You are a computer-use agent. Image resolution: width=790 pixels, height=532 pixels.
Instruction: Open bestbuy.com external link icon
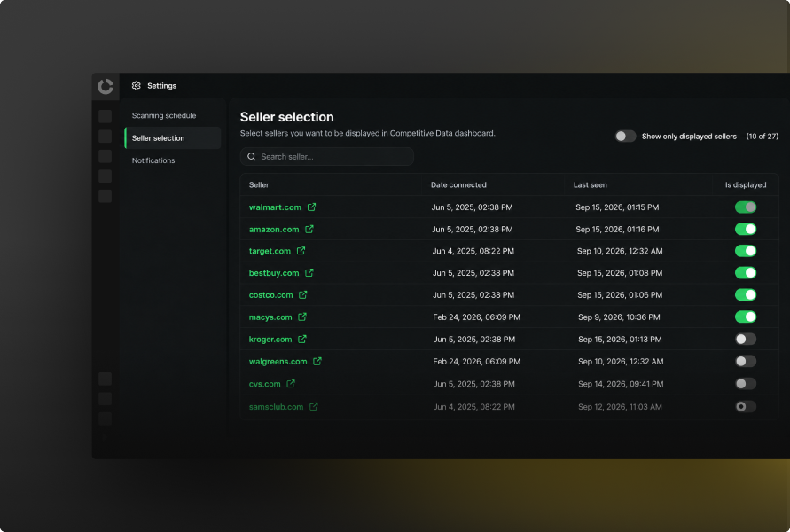[309, 272]
